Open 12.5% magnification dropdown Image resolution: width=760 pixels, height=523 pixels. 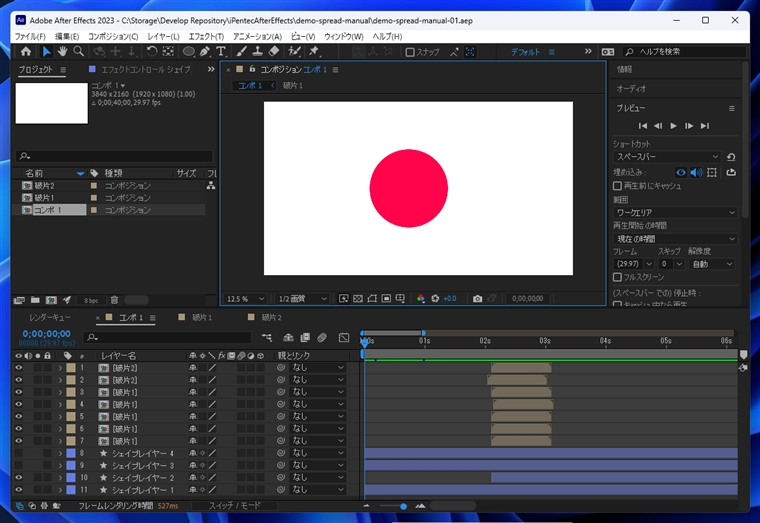click(245, 299)
